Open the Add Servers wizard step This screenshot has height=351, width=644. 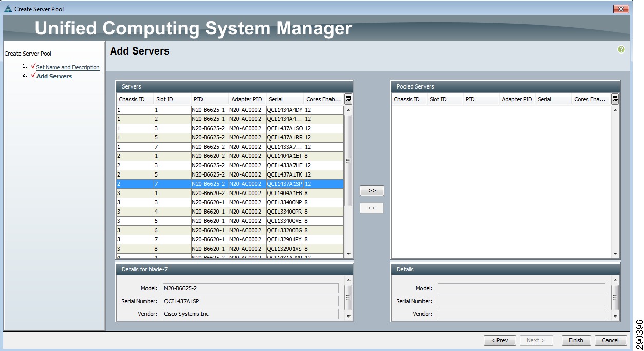pos(54,76)
